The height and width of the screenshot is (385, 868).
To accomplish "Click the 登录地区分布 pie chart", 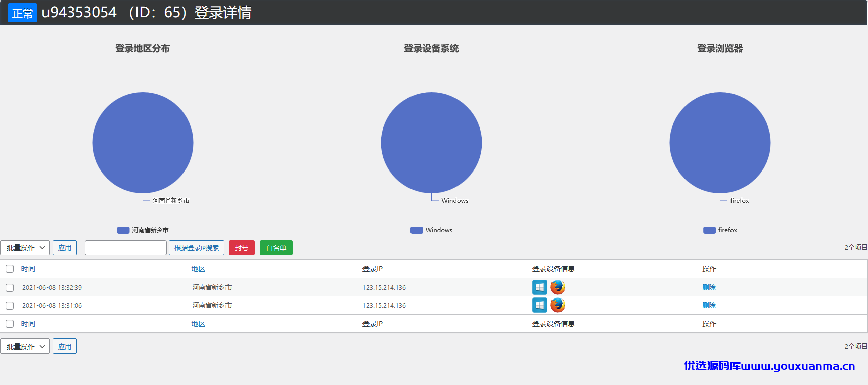I will (143, 143).
